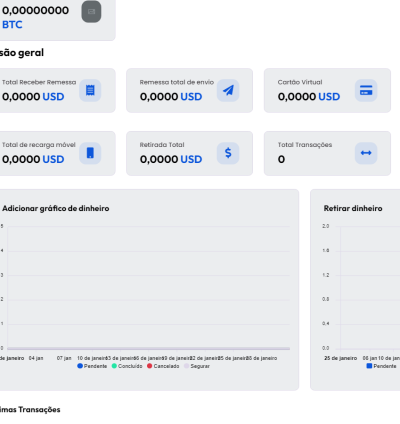Toggle the Segurar legend entry
The image size is (400, 424).
click(x=197, y=366)
